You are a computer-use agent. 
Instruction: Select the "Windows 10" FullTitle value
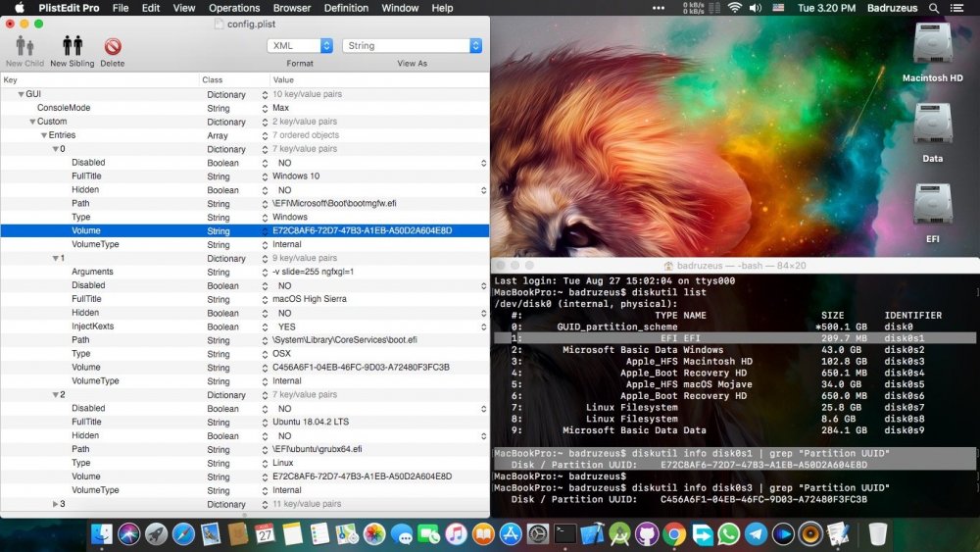(296, 176)
